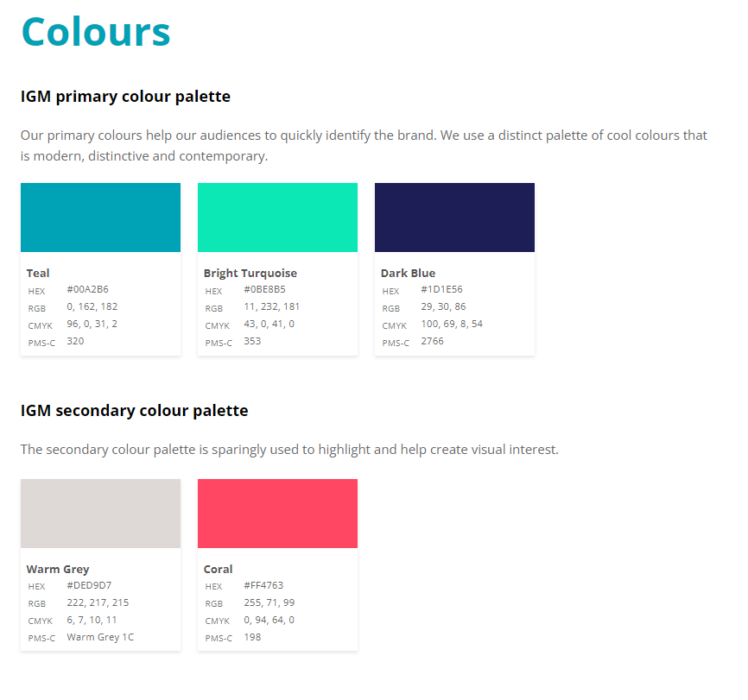Click the IGM secondary colour palette heading
748x700 pixels.
(134, 410)
